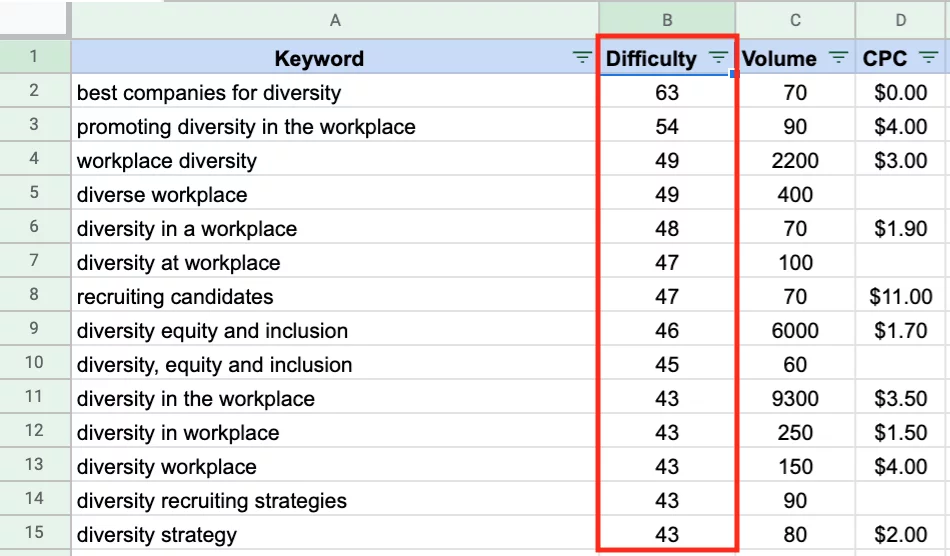Click the 'best companies for diversity' cell
The image size is (950, 556).
point(209,93)
